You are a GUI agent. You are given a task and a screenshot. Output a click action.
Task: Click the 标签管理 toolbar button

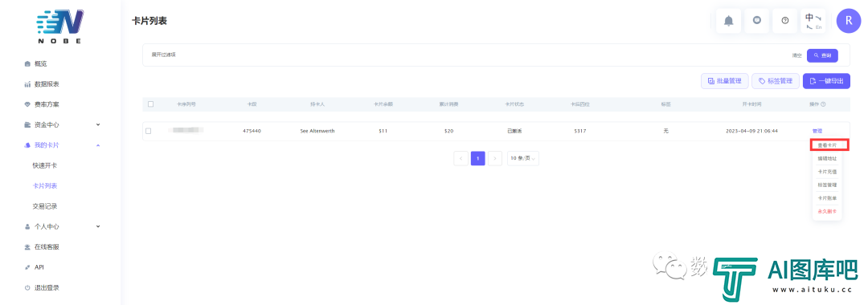click(776, 81)
